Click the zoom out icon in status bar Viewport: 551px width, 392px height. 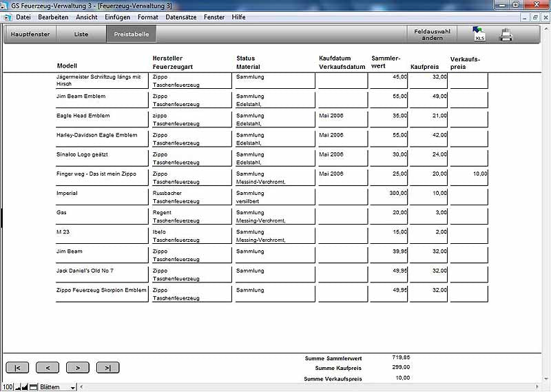(x=19, y=387)
